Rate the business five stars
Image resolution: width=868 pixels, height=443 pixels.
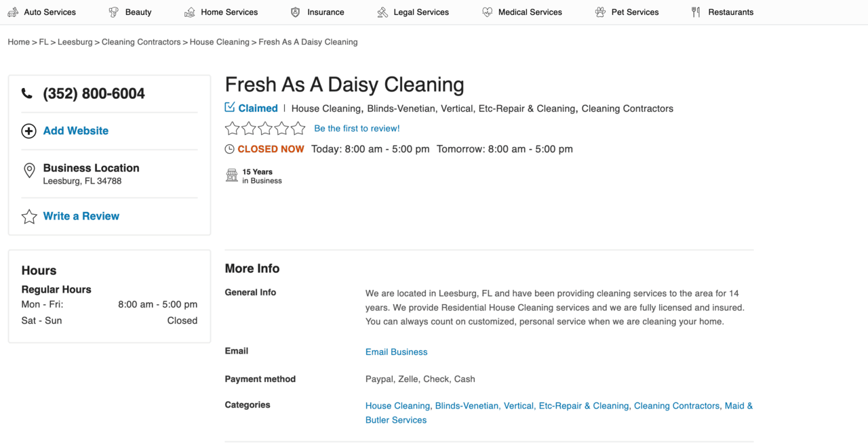pyautogui.click(x=298, y=128)
